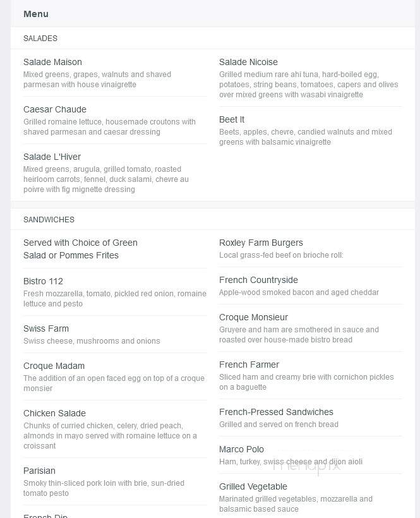Open Roxley Farm Burgers entry

pyautogui.click(x=261, y=243)
